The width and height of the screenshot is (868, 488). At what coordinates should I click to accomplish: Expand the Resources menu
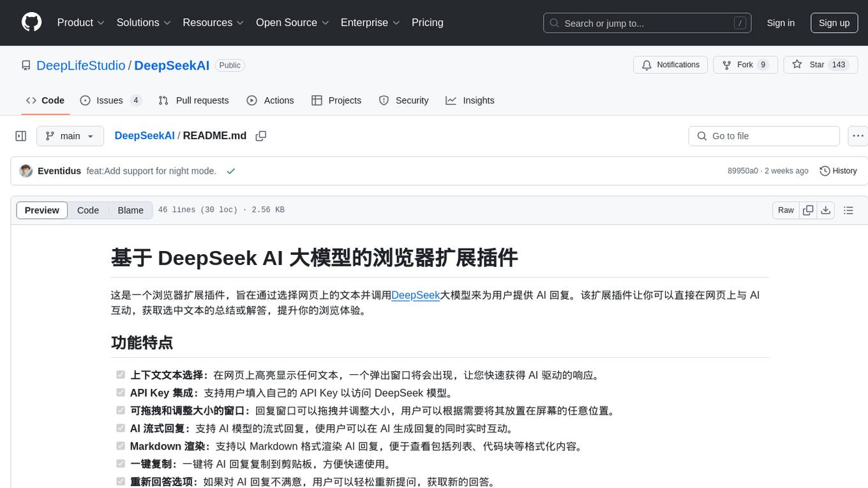click(213, 22)
